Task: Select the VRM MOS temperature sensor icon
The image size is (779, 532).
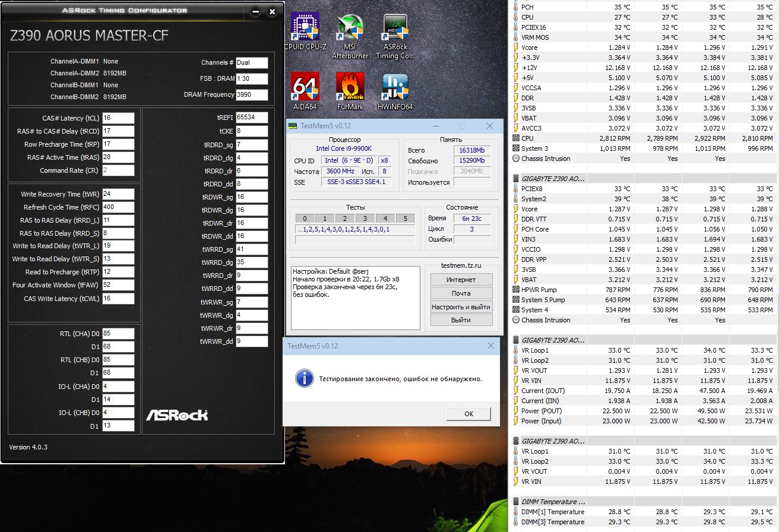Action: [x=515, y=37]
